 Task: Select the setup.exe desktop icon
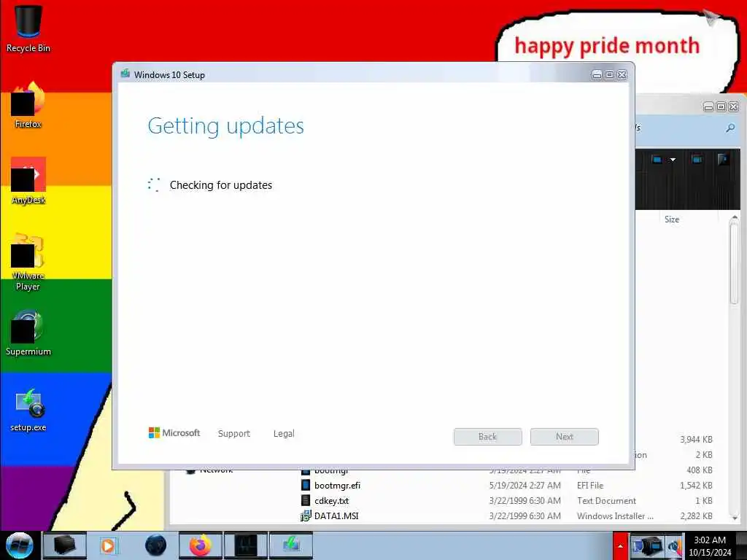28,410
